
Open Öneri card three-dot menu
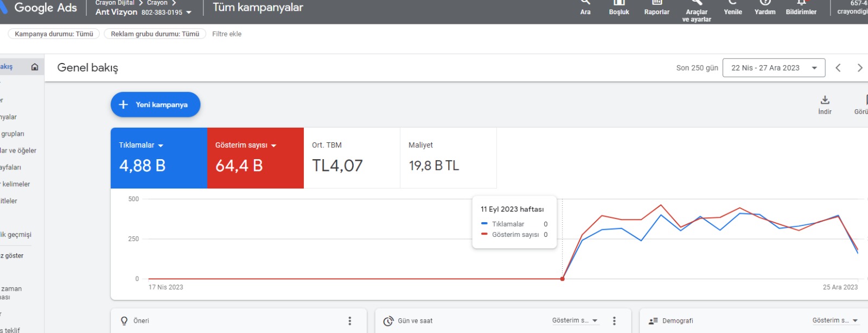coord(350,321)
